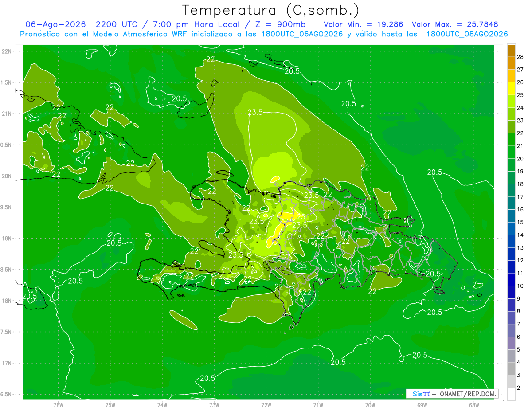Click the "20N" latitude axis label
532x411 pixels.
[x=7, y=176]
